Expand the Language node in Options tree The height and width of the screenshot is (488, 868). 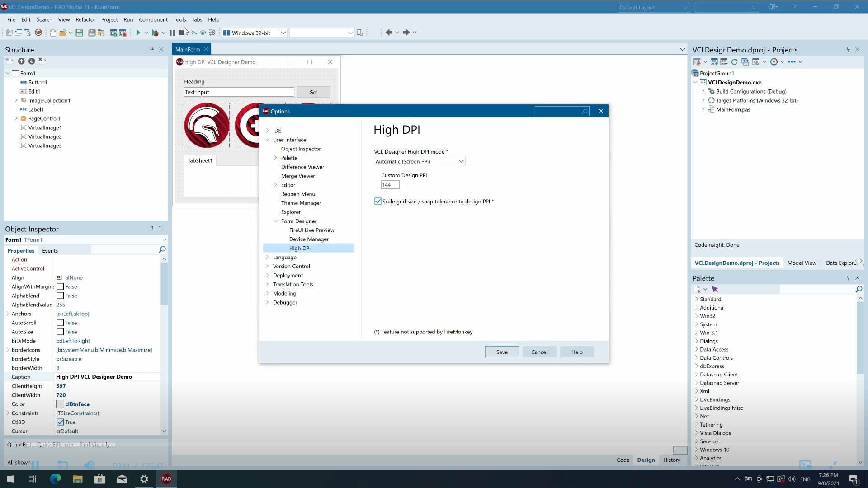coord(267,257)
